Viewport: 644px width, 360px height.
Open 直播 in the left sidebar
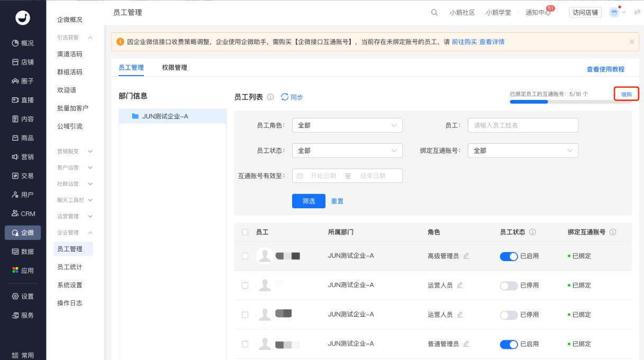[23, 100]
